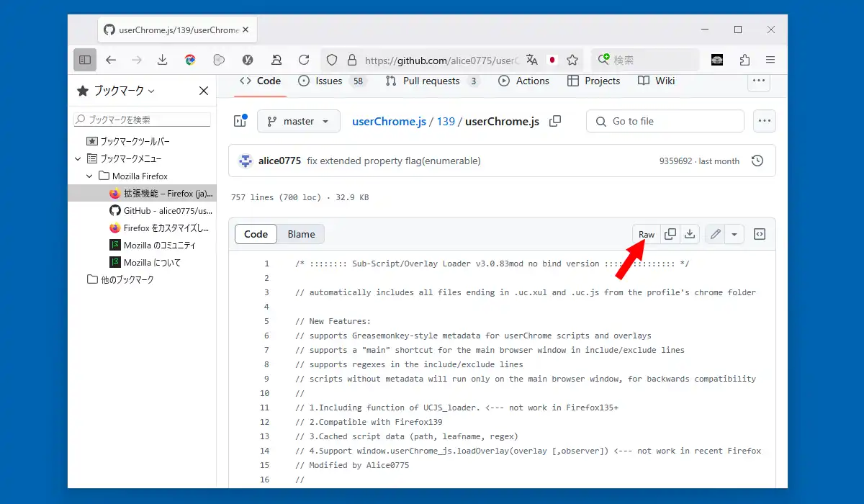Viewport: 864px width, 504px height.
Task: Select the userChrome.js browser tab
Action: pos(177,30)
